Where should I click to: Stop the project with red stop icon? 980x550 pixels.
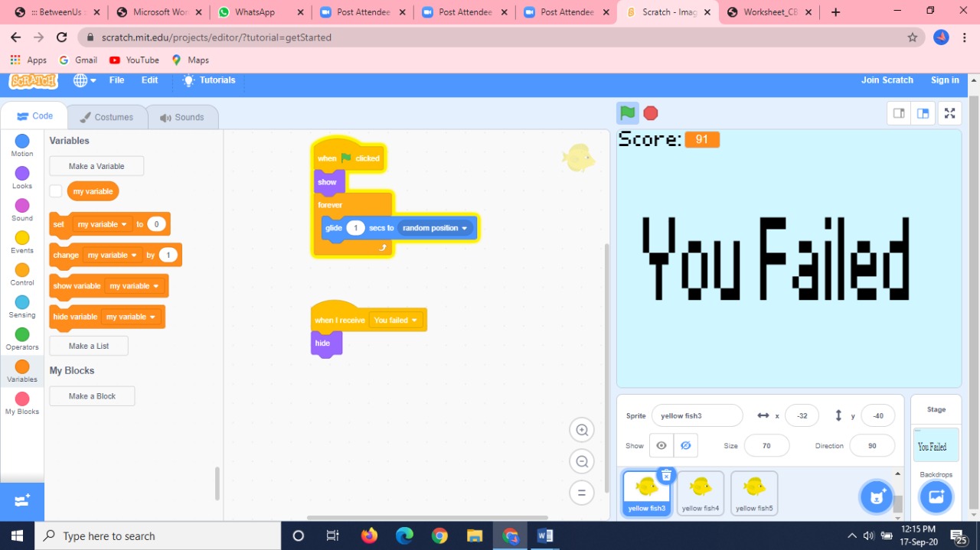[x=651, y=113]
